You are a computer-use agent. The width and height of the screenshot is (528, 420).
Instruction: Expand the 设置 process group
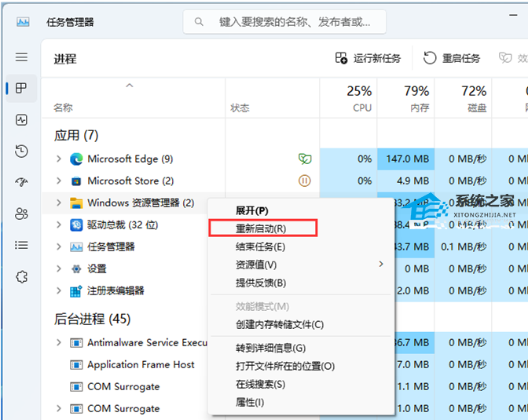click(59, 269)
